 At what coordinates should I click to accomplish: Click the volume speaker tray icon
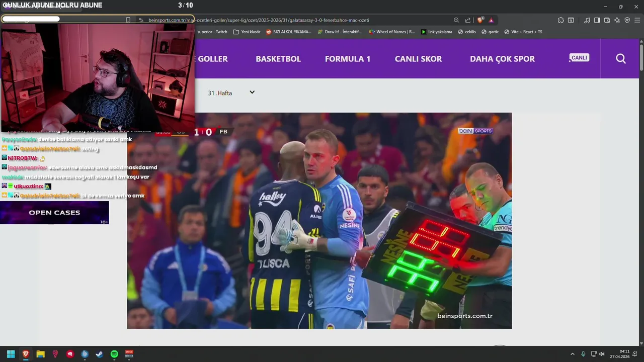pyautogui.click(x=602, y=354)
